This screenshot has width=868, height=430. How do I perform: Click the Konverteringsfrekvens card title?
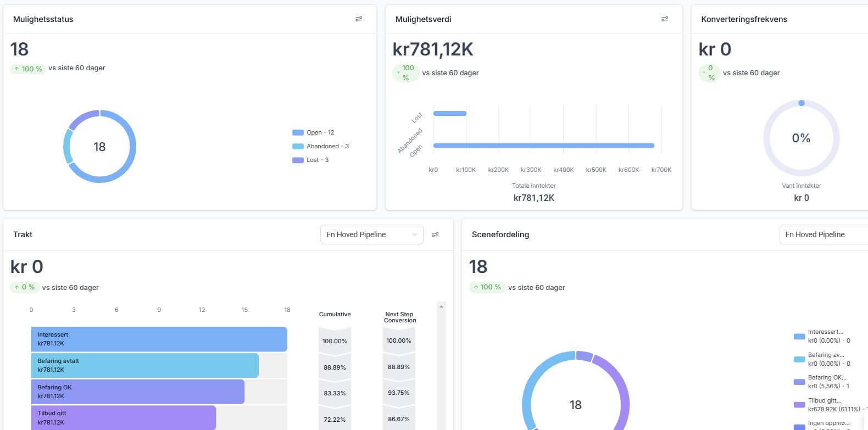coord(744,19)
